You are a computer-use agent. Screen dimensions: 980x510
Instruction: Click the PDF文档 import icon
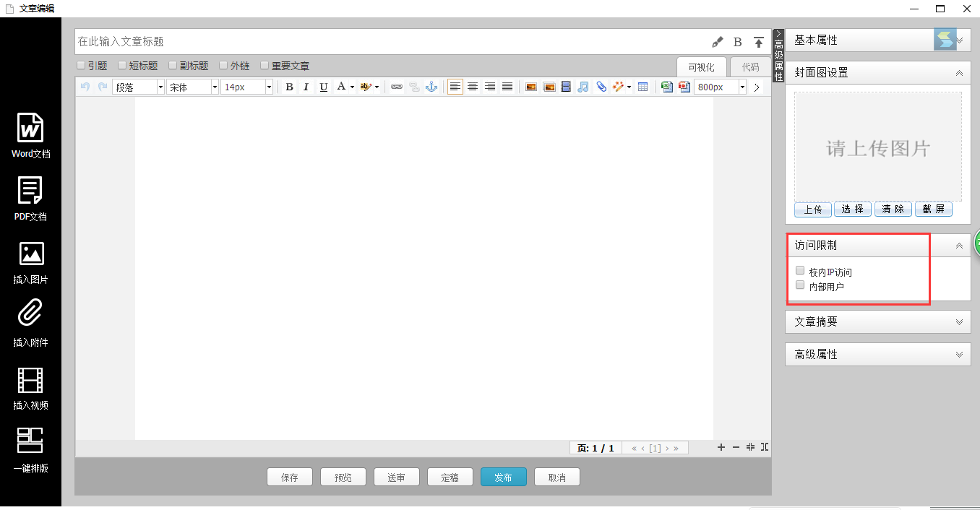click(30, 191)
